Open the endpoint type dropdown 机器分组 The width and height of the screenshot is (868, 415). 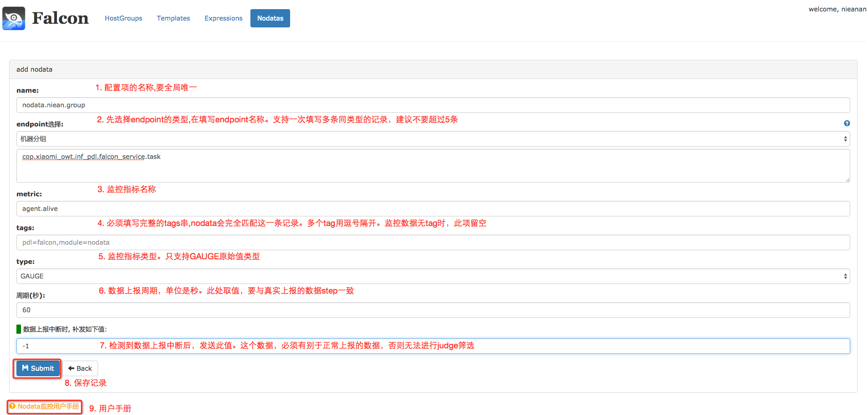[x=433, y=139]
